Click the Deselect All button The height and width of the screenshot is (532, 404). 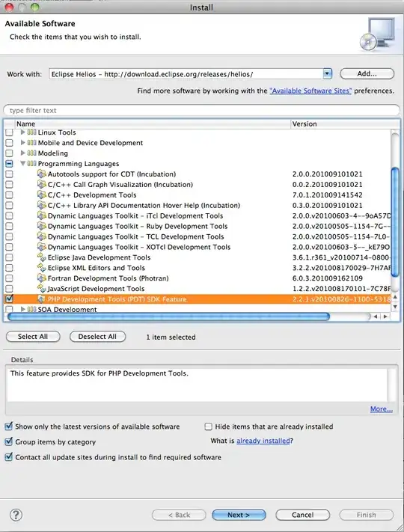(97, 337)
